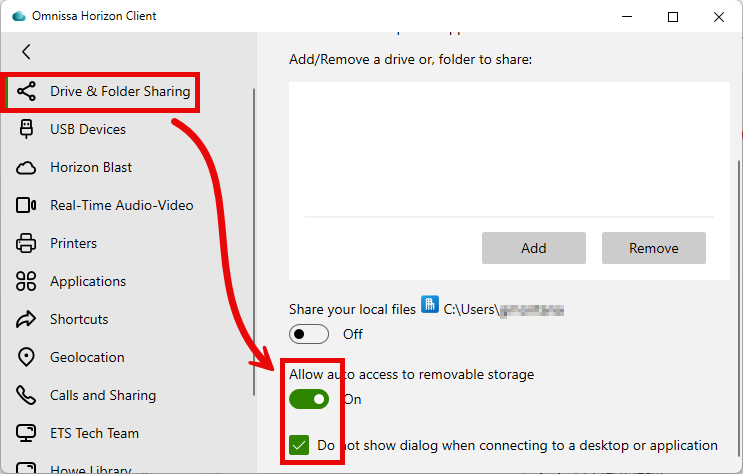The image size is (743, 474).
Task: Click the ETS Tech Team monitor icon
Action: (27, 433)
